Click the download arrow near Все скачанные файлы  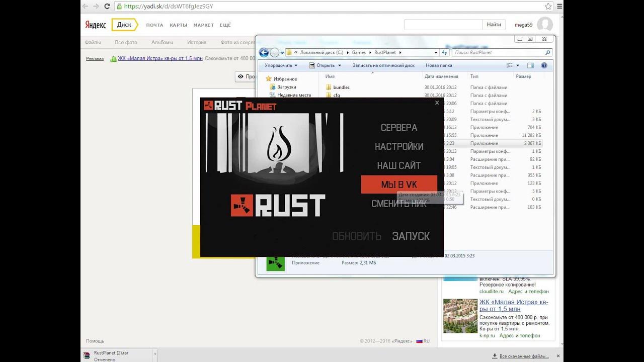click(x=495, y=356)
